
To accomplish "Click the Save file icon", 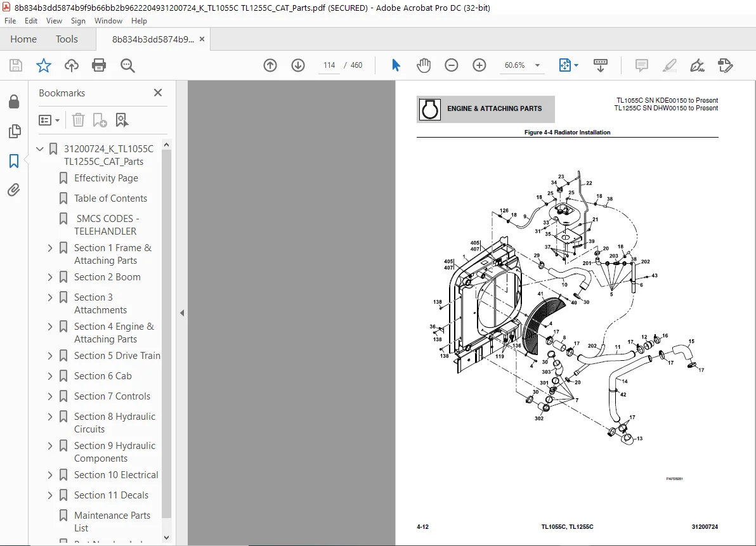I will click(x=16, y=65).
